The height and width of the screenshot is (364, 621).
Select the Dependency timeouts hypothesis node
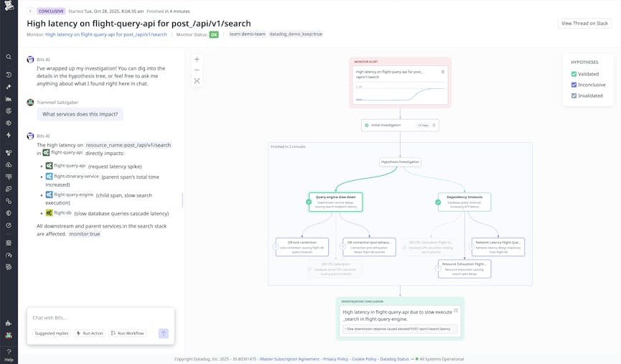464,201
